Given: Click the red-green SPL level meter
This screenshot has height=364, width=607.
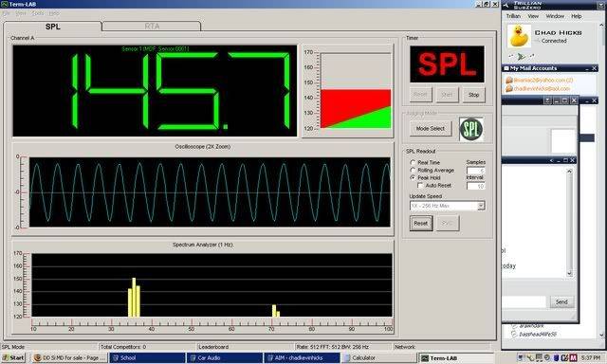Looking at the screenshot, I should click(x=356, y=91).
